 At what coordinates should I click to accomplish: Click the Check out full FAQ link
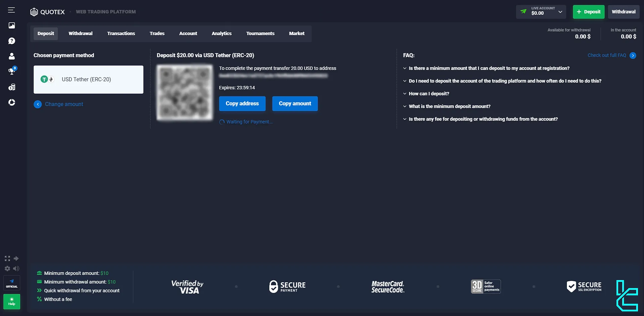607,55
